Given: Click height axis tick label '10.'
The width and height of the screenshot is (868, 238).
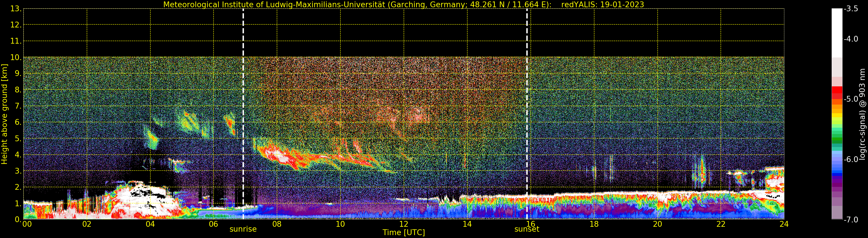Looking at the screenshot, I should [16, 57].
